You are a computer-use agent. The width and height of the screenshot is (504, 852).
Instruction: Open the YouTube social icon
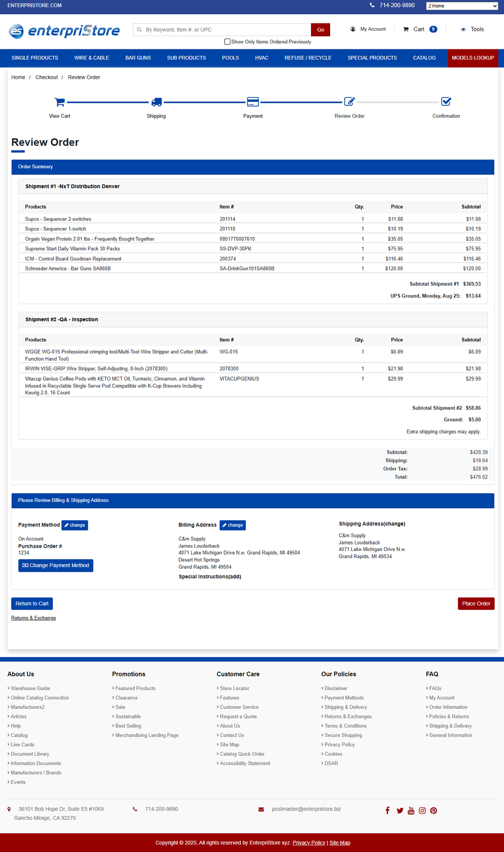411,811
